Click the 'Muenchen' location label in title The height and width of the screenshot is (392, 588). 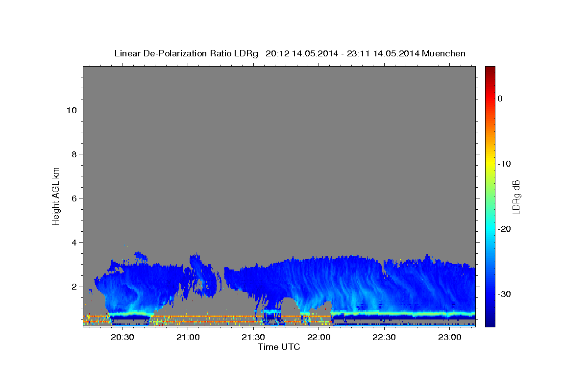tap(444, 53)
